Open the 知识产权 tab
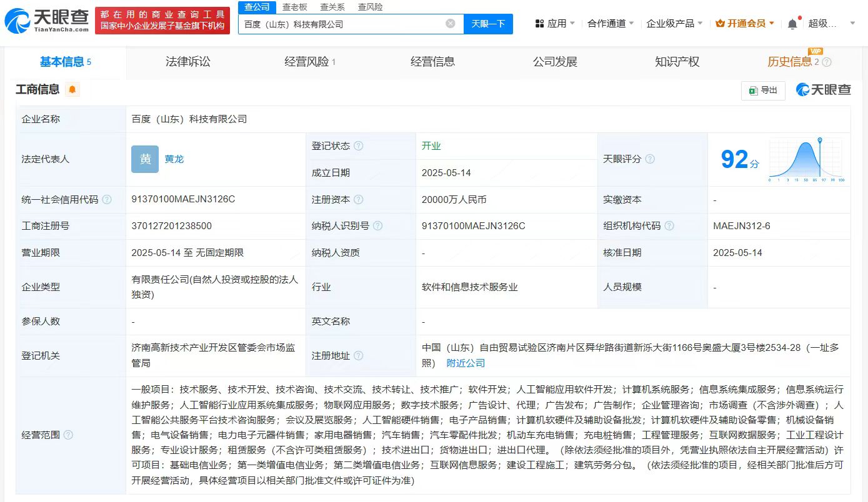This screenshot has width=868, height=502. pyautogui.click(x=677, y=62)
